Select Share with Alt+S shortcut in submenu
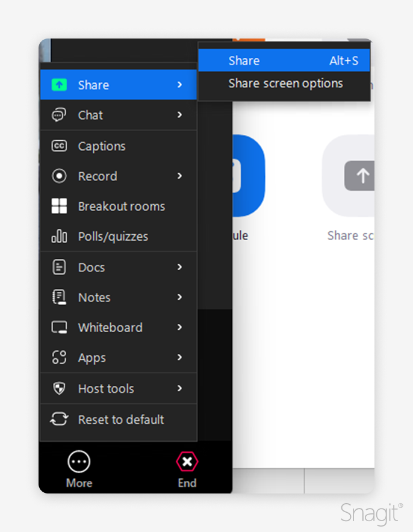Screen dimensions: 413x532 pos(284,61)
